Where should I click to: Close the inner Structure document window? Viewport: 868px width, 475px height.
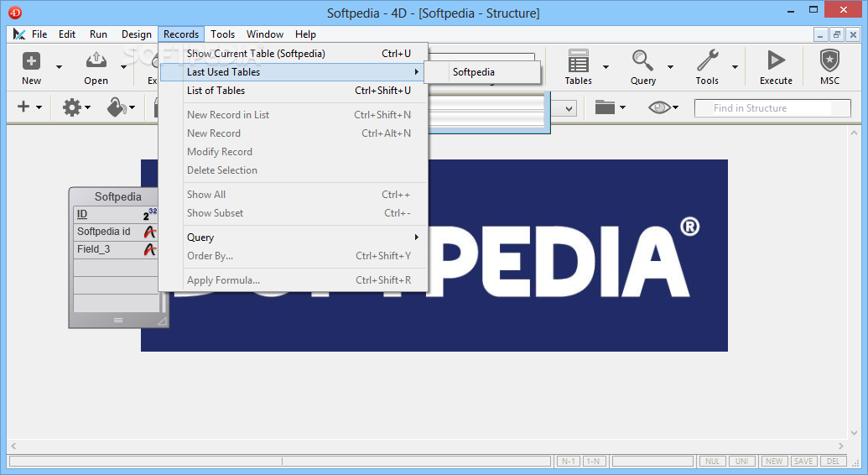click(853, 34)
